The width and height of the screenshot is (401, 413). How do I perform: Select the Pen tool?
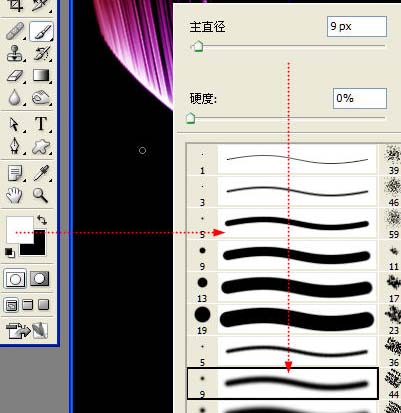coord(15,147)
